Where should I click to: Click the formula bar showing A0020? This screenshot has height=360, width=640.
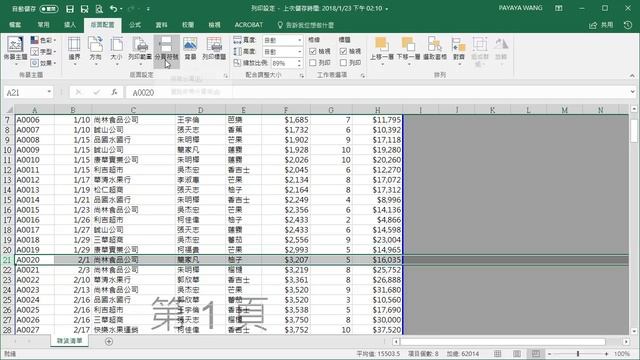point(378,92)
